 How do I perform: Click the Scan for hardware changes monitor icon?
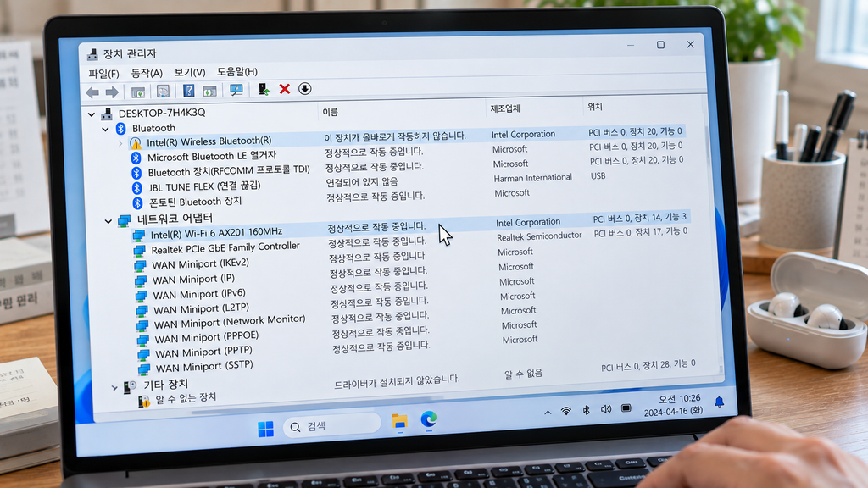pyautogui.click(x=236, y=90)
